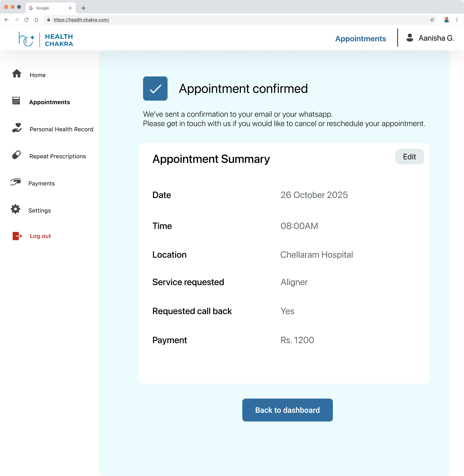
Task: Click the Appointments calendar icon in sidebar
Action: point(16,100)
